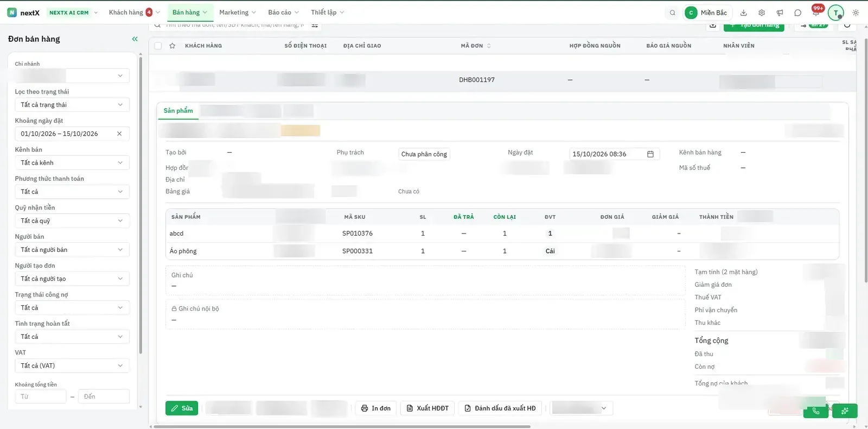
Task: Click Đánh dấu đã xuất HĐ button
Action: click(x=500, y=408)
